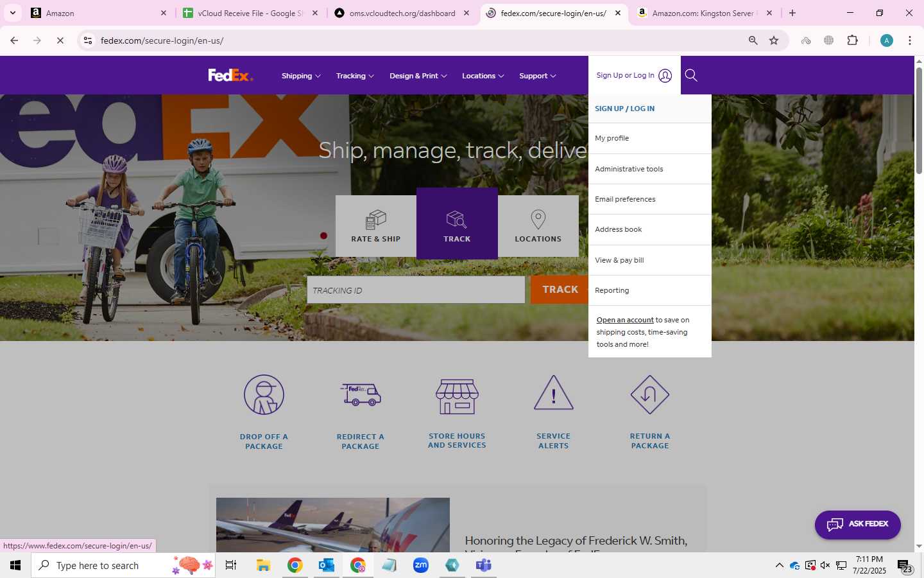Expand the Shipping menu
Screen dimensions: 924x578
pyautogui.click(x=301, y=76)
